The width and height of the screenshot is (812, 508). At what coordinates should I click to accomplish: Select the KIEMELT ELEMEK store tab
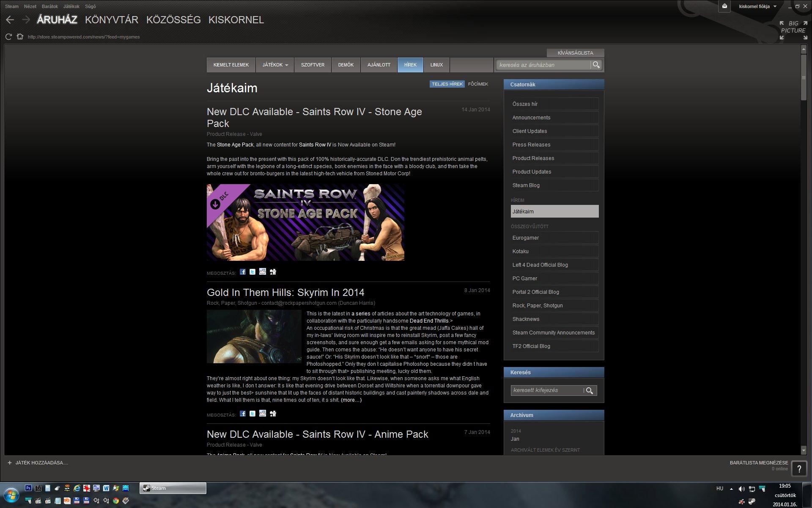tap(231, 65)
